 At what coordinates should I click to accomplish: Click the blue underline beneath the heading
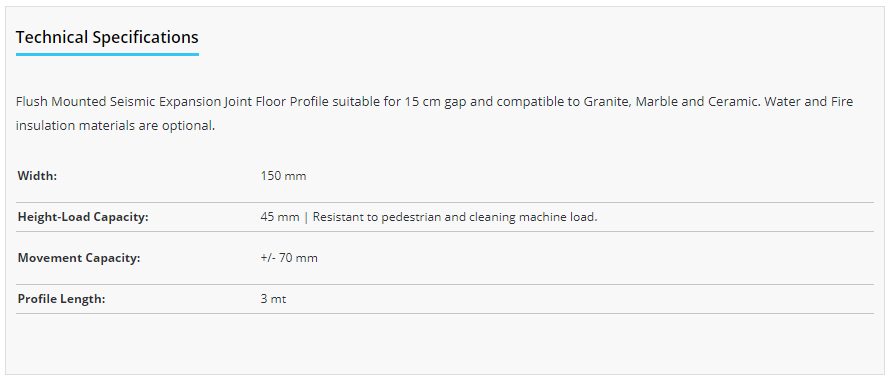(x=107, y=54)
